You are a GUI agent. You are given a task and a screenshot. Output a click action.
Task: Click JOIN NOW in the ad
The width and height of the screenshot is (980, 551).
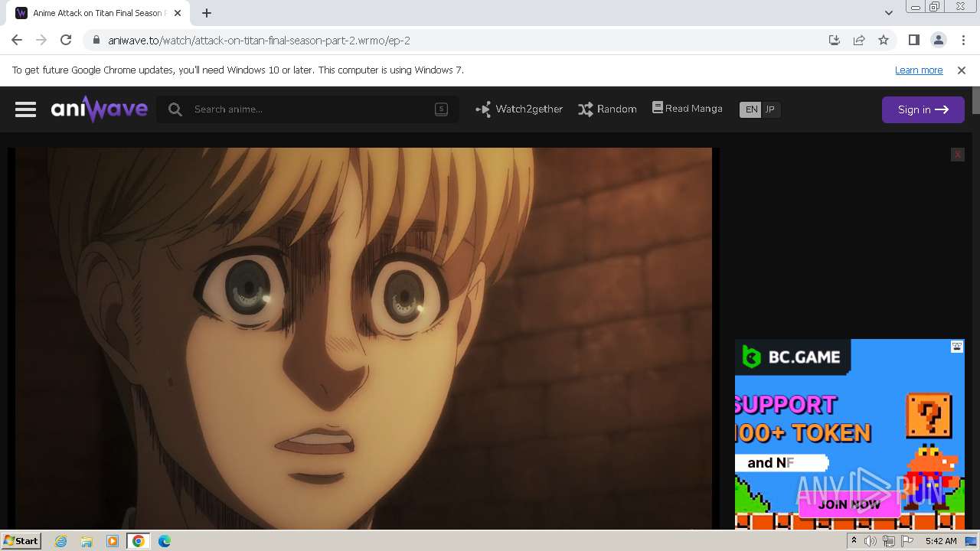pos(849,504)
